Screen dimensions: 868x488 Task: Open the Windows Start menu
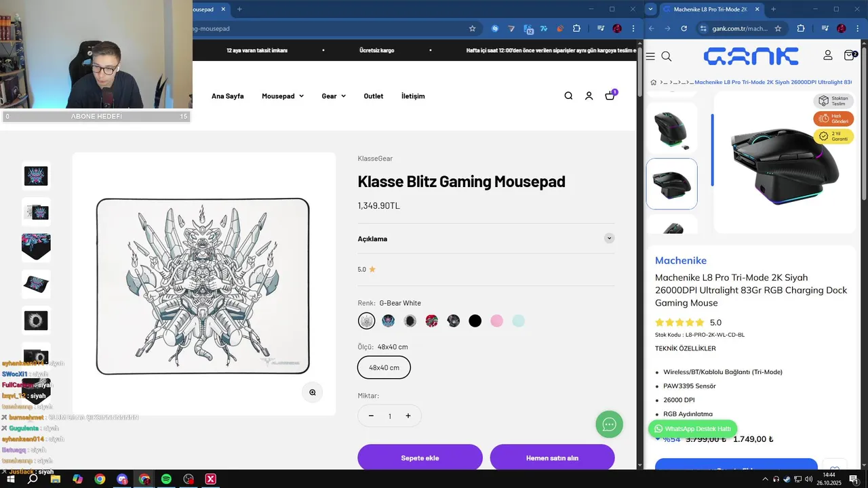10,479
